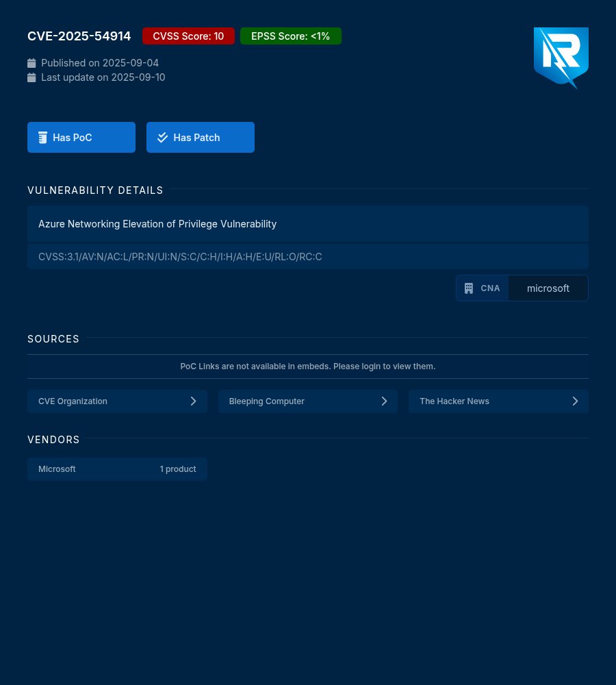The height and width of the screenshot is (685, 616).
Task: Click the checkmark icon in Has Patch
Action: [162, 138]
